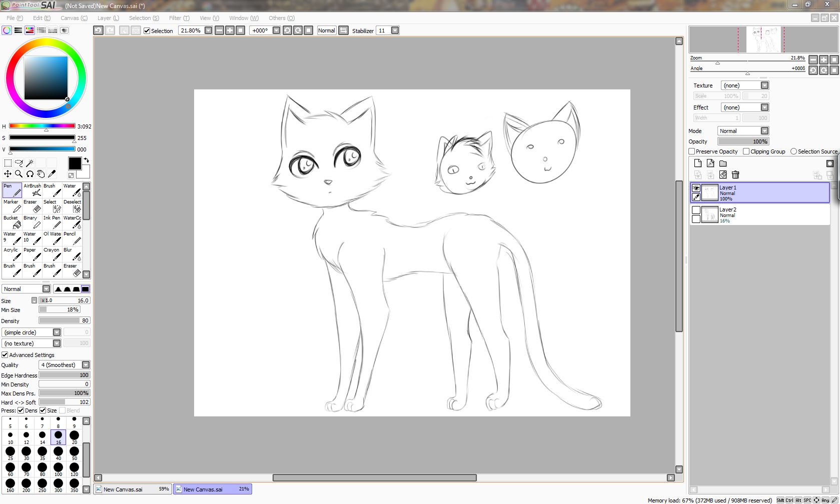Open the rotation angle +000° dropdown
The width and height of the screenshot is (840, 504).
click(x=276, y=30)
